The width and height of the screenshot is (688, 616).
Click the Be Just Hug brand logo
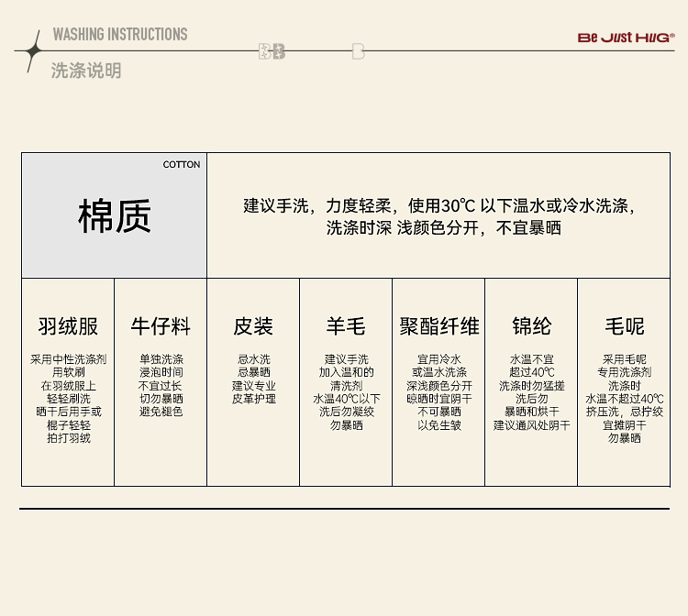coord(626,38)
